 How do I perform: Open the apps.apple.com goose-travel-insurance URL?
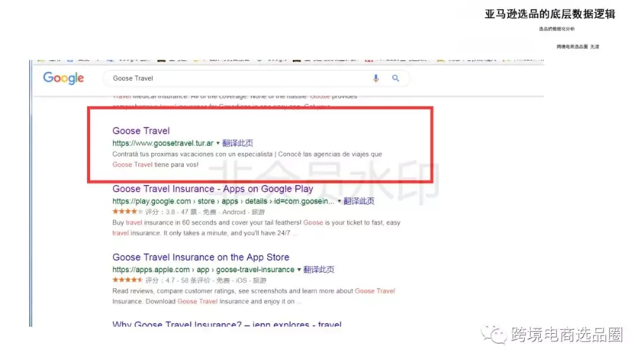click(203, 270)
